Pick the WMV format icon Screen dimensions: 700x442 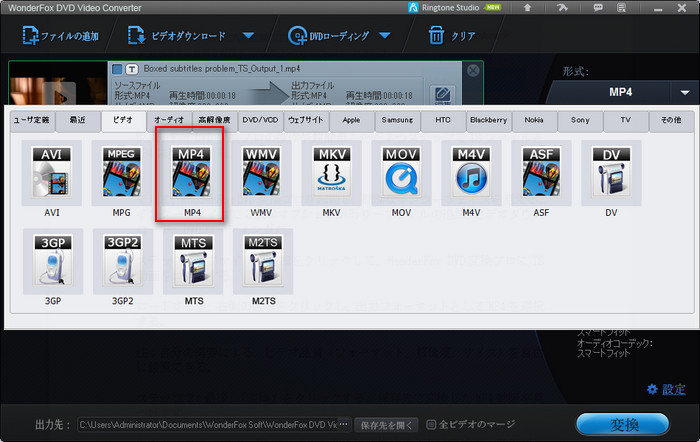click(x=262, y=173)
